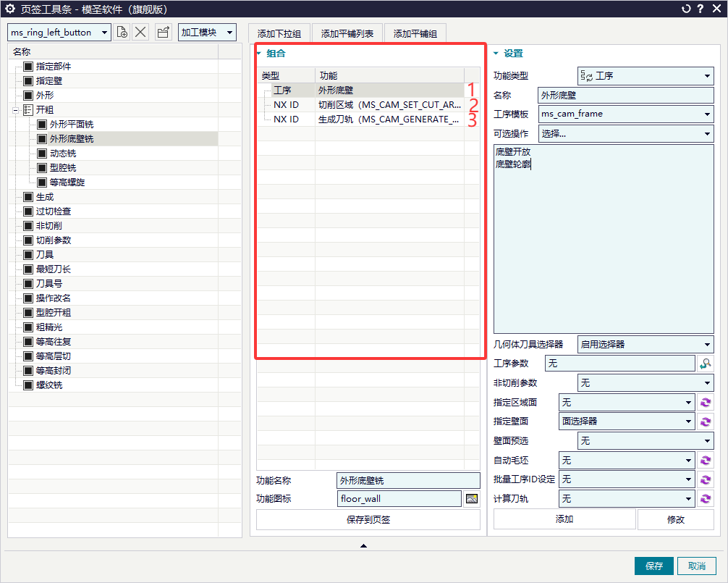Click the 底壁开放 text in operations box
Image resolution: width=728 pixels, height=583 pixels.
(512, 152)
